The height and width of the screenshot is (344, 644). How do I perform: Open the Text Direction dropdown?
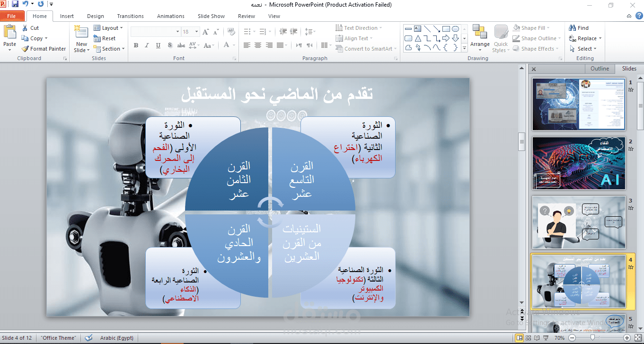pos(359,28)
